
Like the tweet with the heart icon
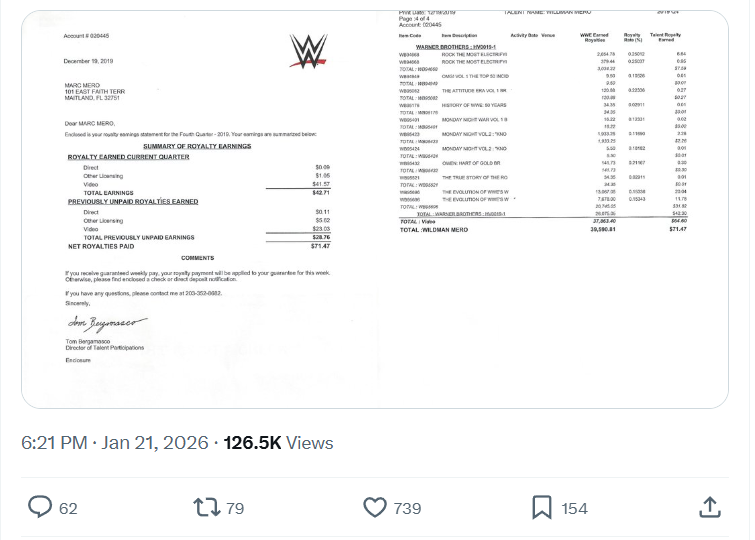(x=375, y=507)
